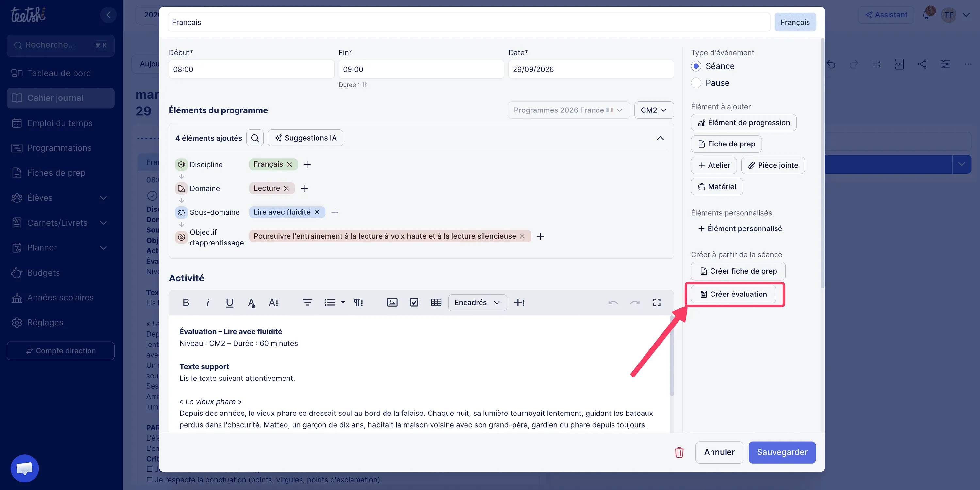The height and width of the screenshot is (490, 980).
Task: Remove the Français discipline tag
Action: [289, 164]
